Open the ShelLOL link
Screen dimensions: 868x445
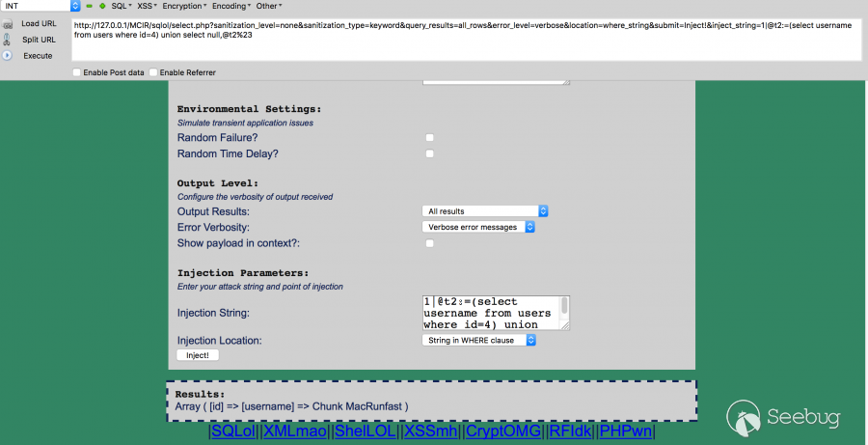366,431
